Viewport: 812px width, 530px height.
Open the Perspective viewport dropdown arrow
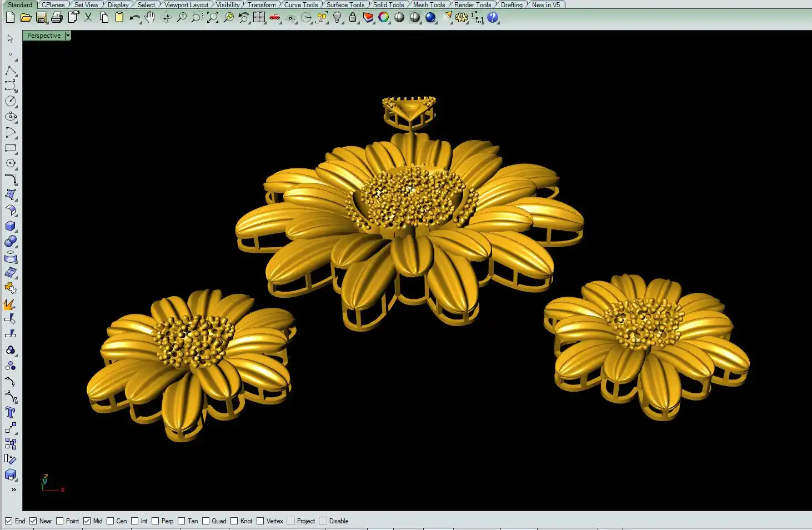(68, 36)
